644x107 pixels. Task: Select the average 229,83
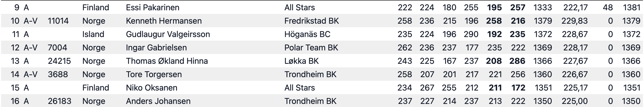[x=575, y=21]
